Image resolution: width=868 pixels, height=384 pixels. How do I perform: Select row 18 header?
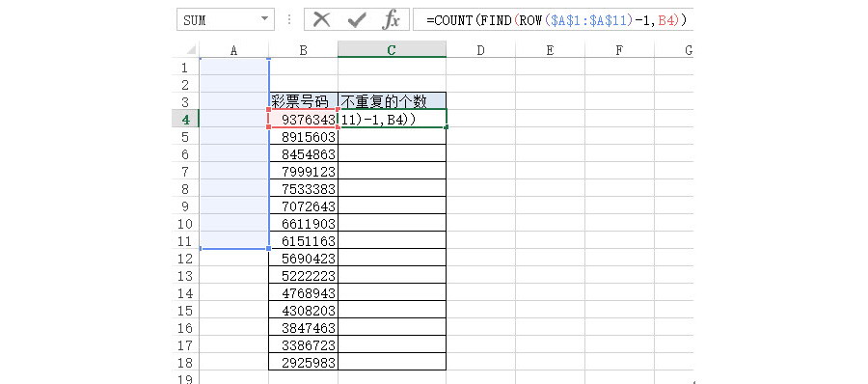coord(185,363)
